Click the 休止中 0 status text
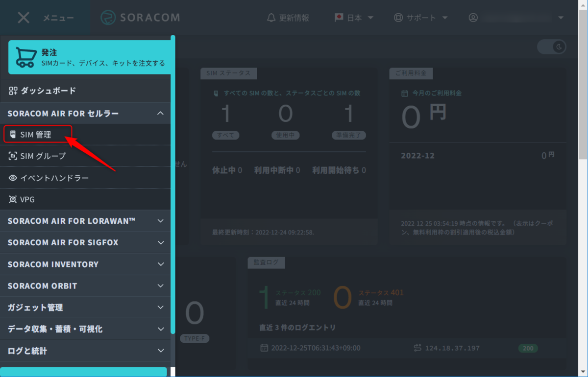Image resolution: width=588 pixels, height=377 pixels. (227, 170)
